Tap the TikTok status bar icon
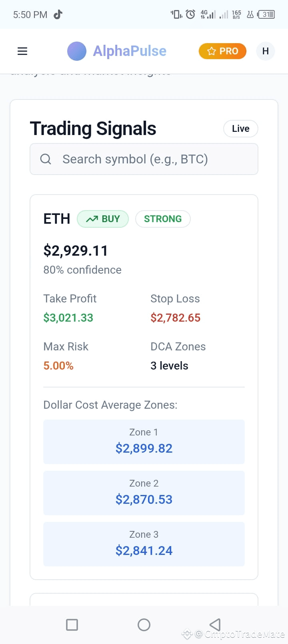288x644 pixels. tap(58, 14)
